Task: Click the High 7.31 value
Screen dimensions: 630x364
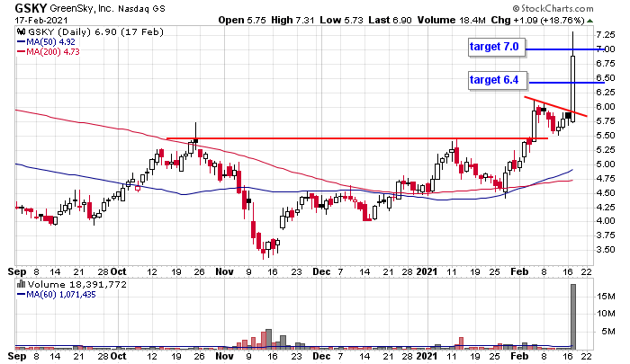Action: [292, 20]
